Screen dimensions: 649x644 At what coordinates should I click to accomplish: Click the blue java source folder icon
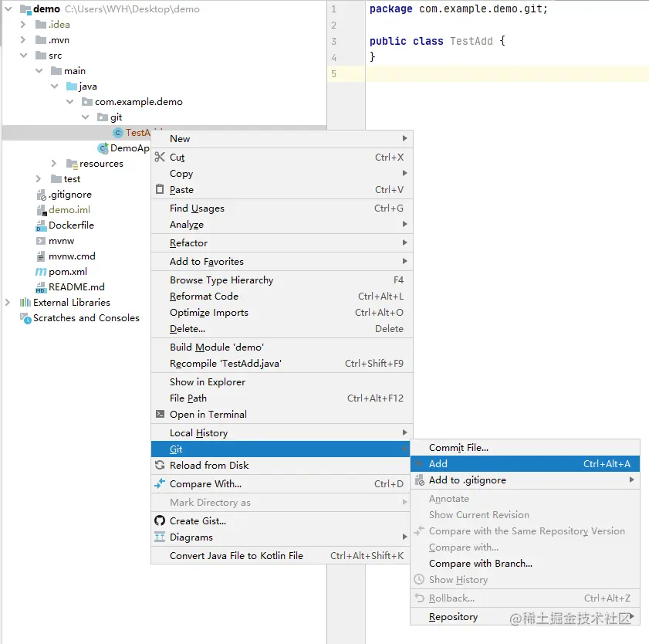[x=72, y=86]
